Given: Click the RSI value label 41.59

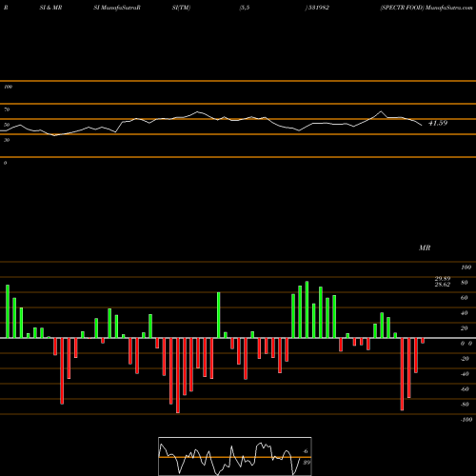Looking at the screenshot, I should (x=438, y=123).
